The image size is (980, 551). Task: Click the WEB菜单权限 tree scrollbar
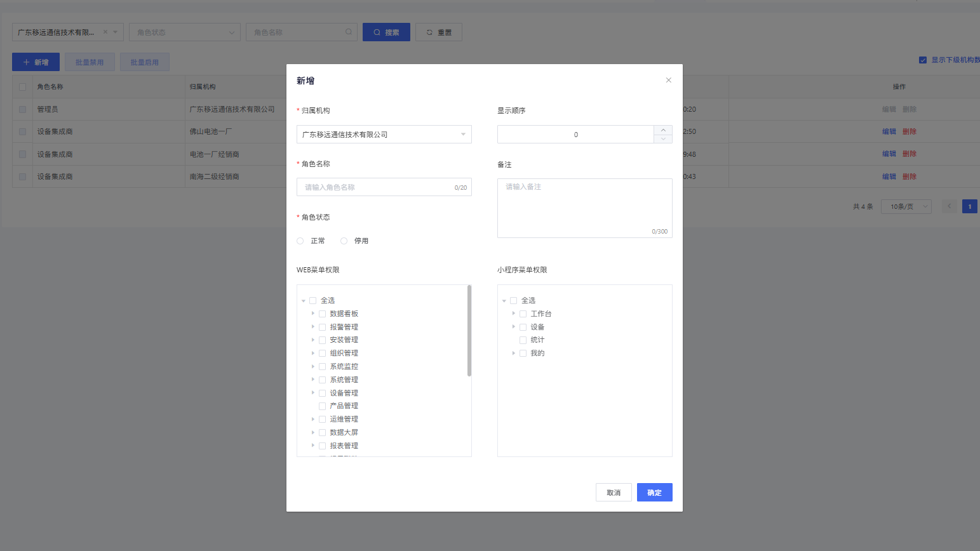click(469, 331)
